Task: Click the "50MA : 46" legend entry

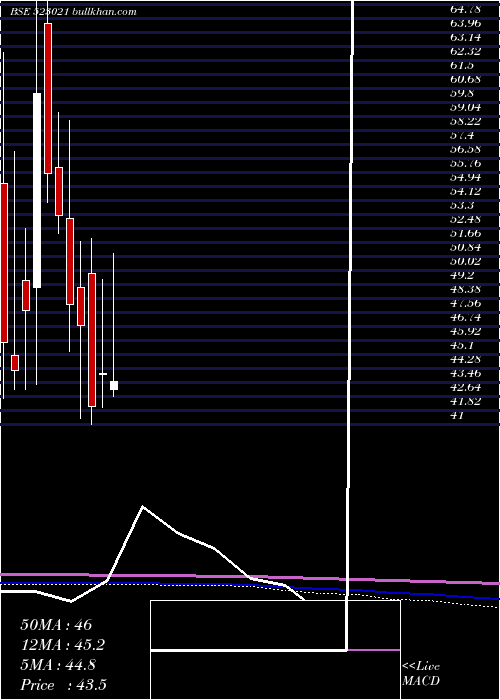Action: tap(56, 625)
